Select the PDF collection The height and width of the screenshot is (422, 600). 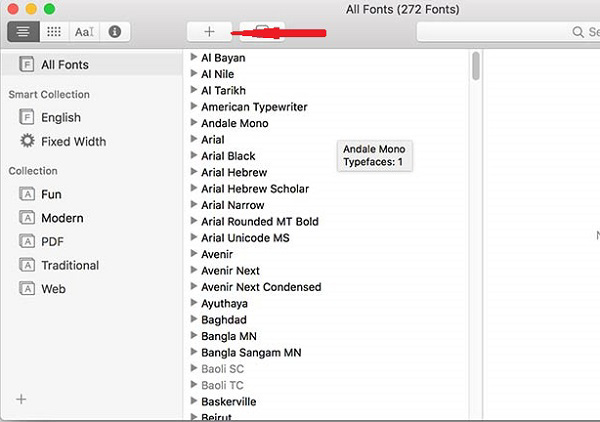53,241
